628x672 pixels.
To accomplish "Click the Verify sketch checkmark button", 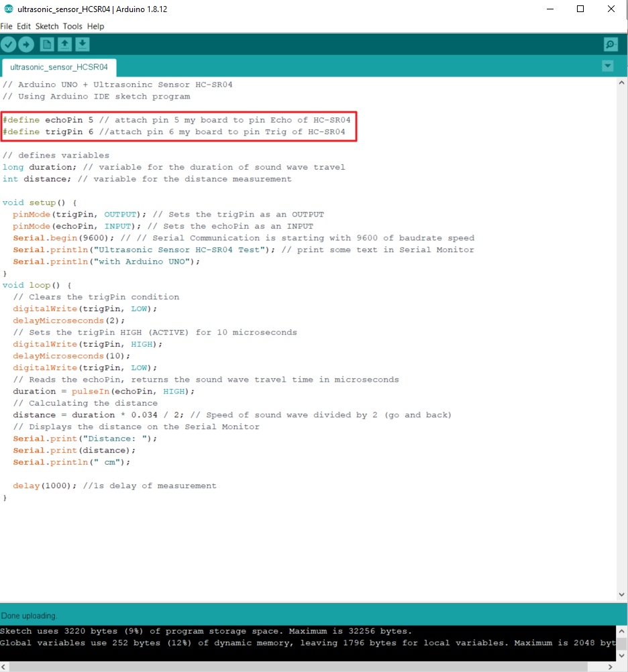I will (x=9, y=44).
